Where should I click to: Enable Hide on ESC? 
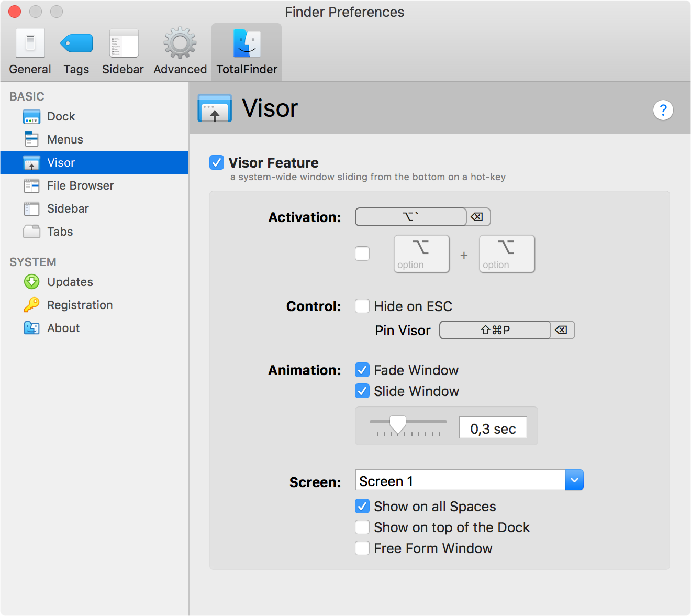[x=362, y=306]
